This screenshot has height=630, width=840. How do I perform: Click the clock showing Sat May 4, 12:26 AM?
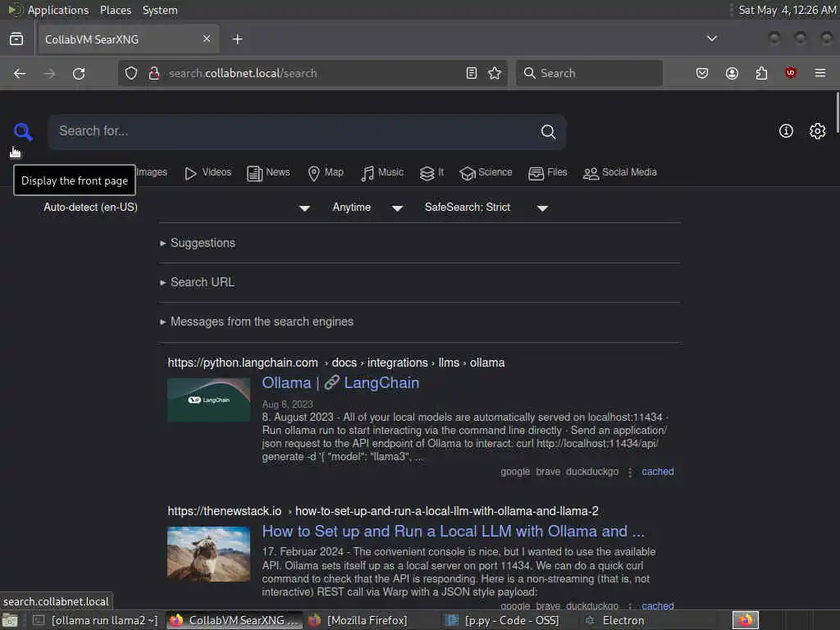(x=787, y=10)
